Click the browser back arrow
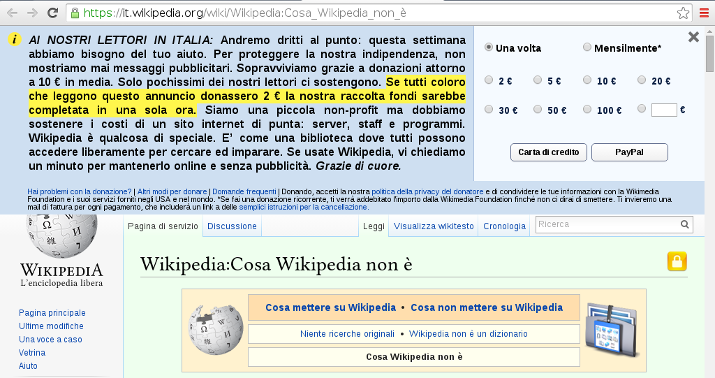 point(12,13)
